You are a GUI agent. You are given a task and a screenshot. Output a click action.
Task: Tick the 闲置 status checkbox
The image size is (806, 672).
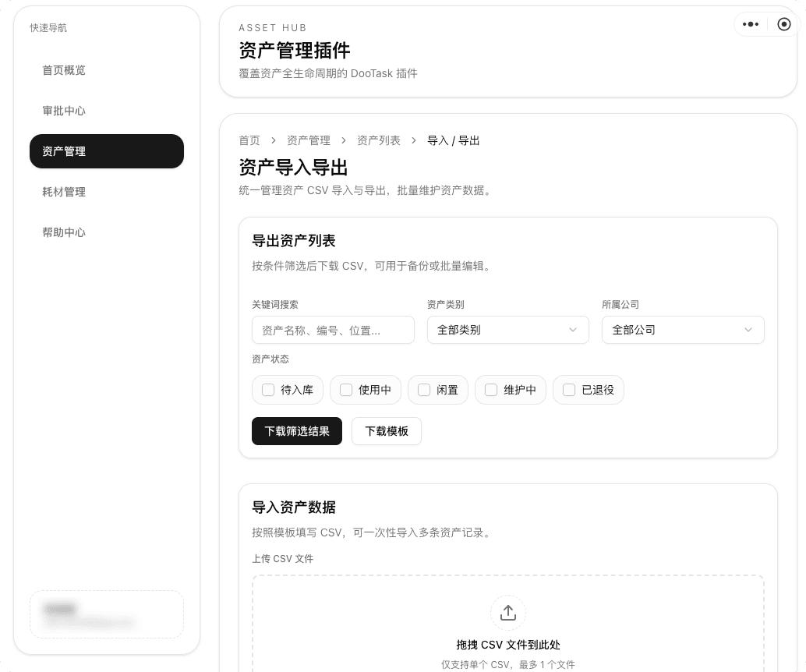[x=424, y=390]
